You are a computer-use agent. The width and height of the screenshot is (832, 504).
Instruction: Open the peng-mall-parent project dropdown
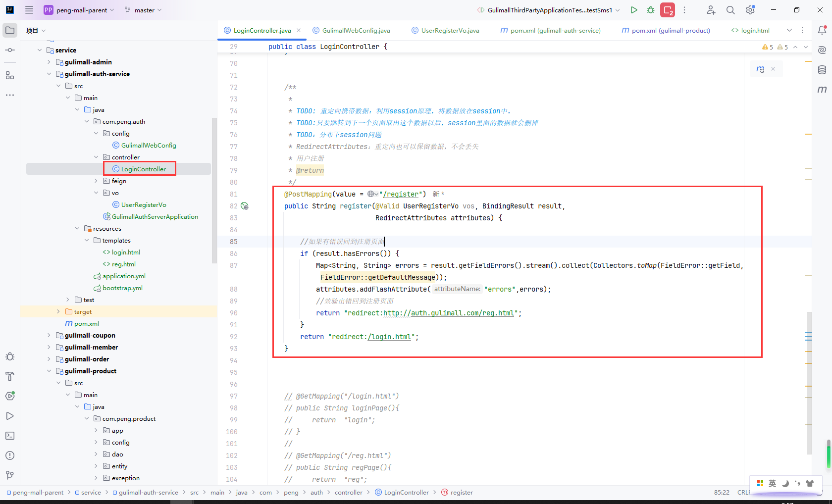coord(79,10)
